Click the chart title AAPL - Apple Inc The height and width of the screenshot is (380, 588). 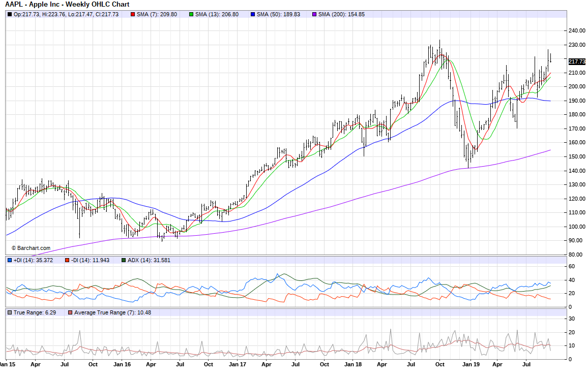[x=67, y=4]
